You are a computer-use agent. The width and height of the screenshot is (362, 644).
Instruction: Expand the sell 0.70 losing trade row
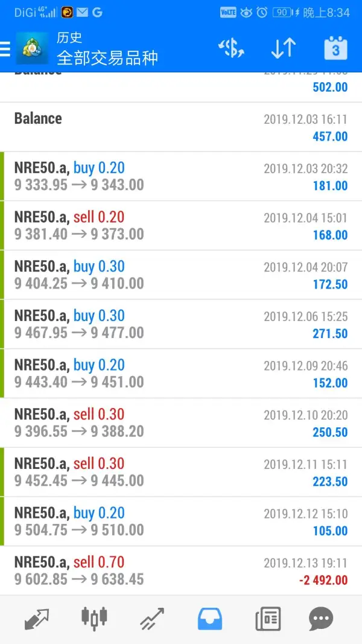click(181, 571)
